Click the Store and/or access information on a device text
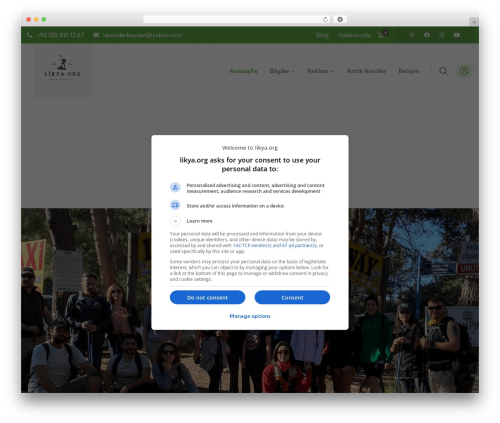Viewport: 500px width, 423px height. (x=235, y=206)
